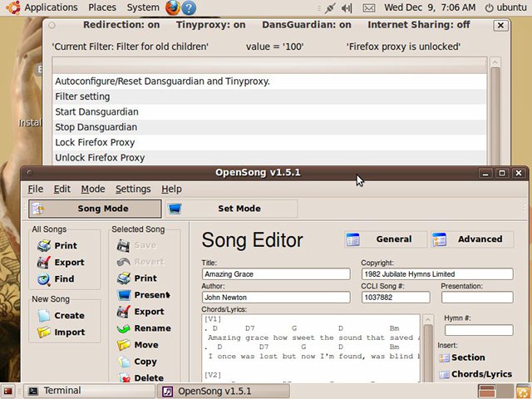
Task: Copy the selected song
Action: tap(137, 362)
